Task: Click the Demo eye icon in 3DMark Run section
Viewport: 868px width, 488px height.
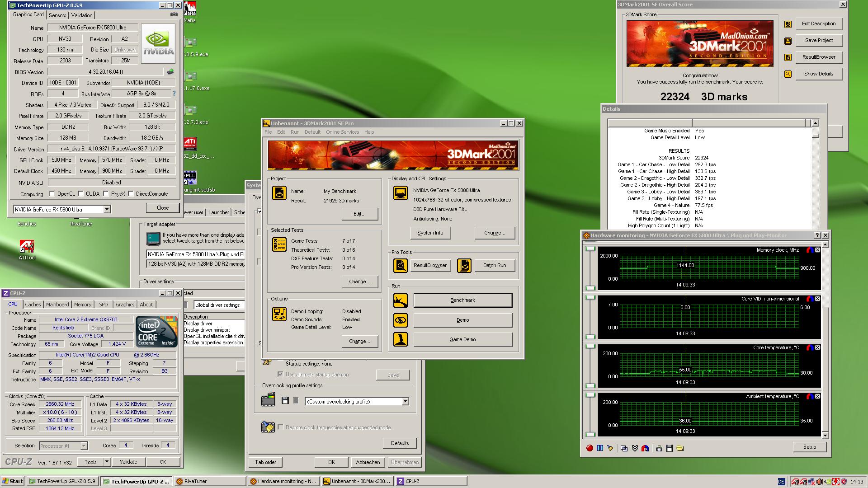Action: point(401,320)
